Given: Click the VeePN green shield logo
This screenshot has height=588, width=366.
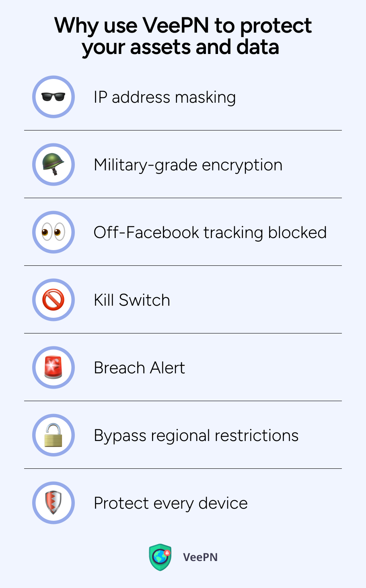Looking at the screenshot, I should click(160, 557).
